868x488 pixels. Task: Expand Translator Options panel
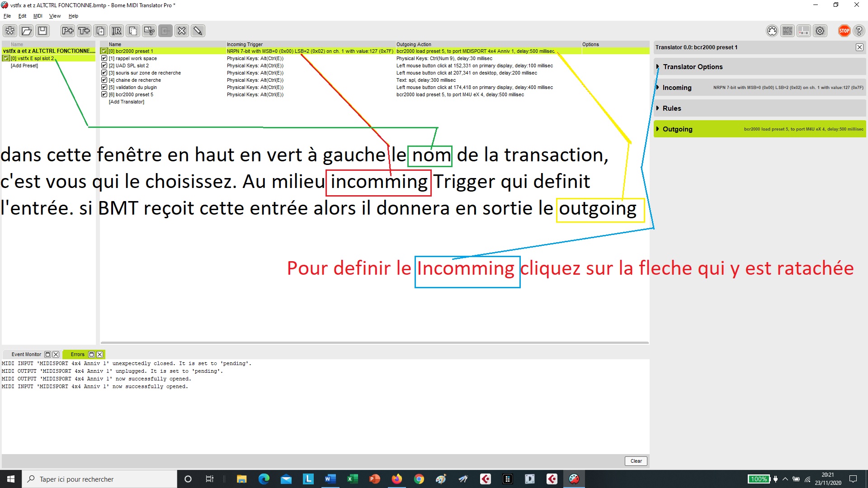pos(658,66)
